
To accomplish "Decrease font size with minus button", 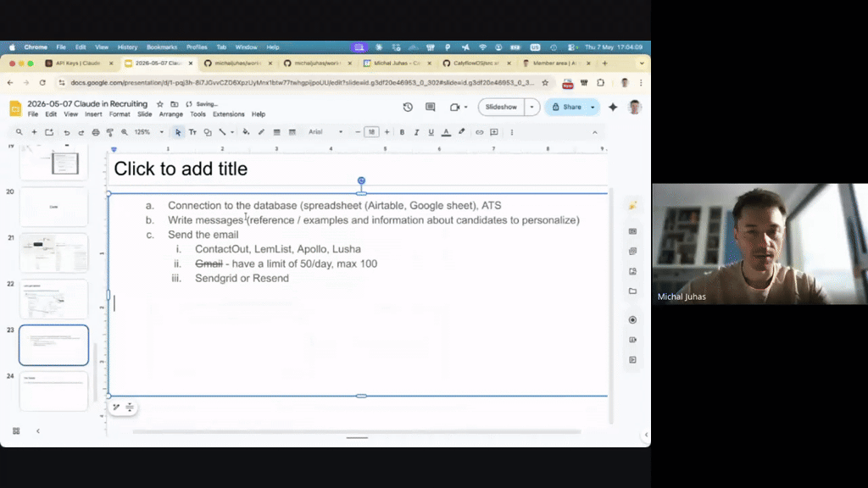I will point(358,132).
